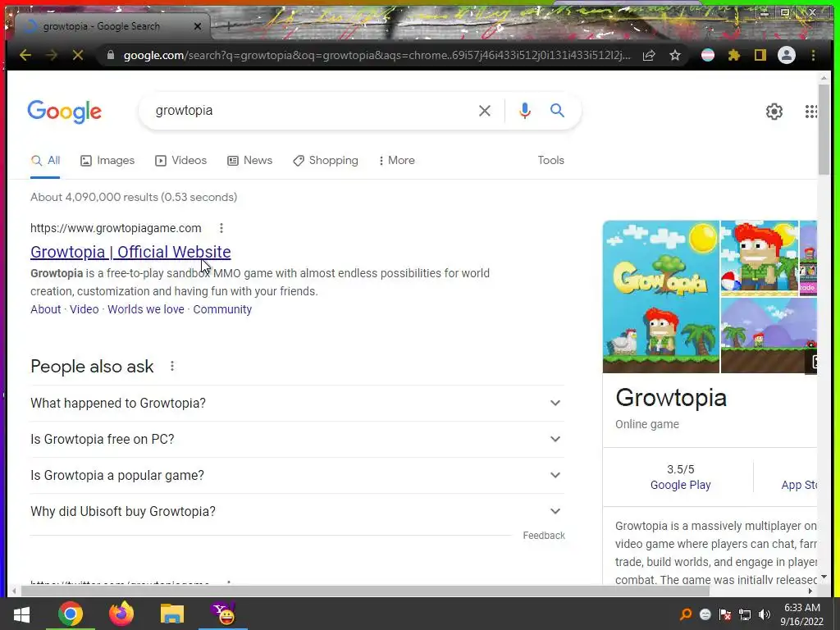
Task: Switch to Shopping results tab
Action: click(x=326, y=160)
